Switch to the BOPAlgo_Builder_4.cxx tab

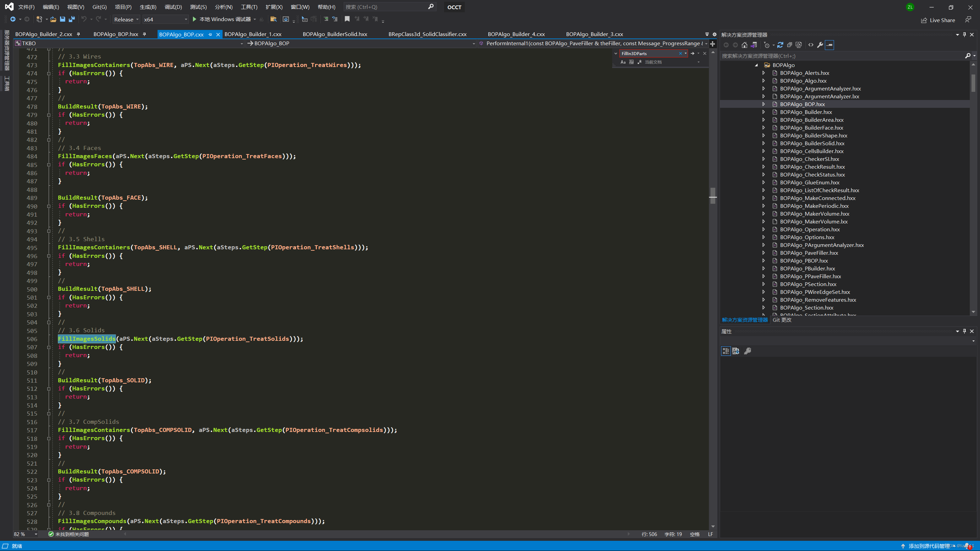click(516, 34)
